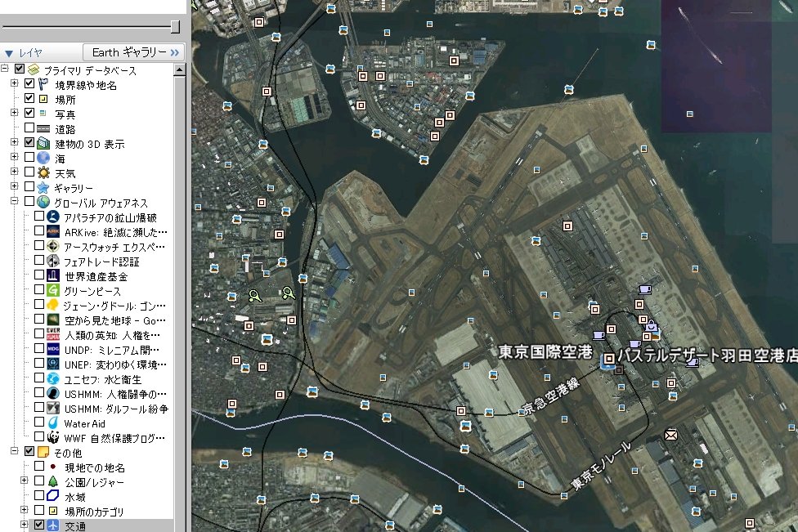This screenshot has height=532, width=798.
Task: Uncheck the 境界線や地名 layer checkbox
Action: point(29,85)
